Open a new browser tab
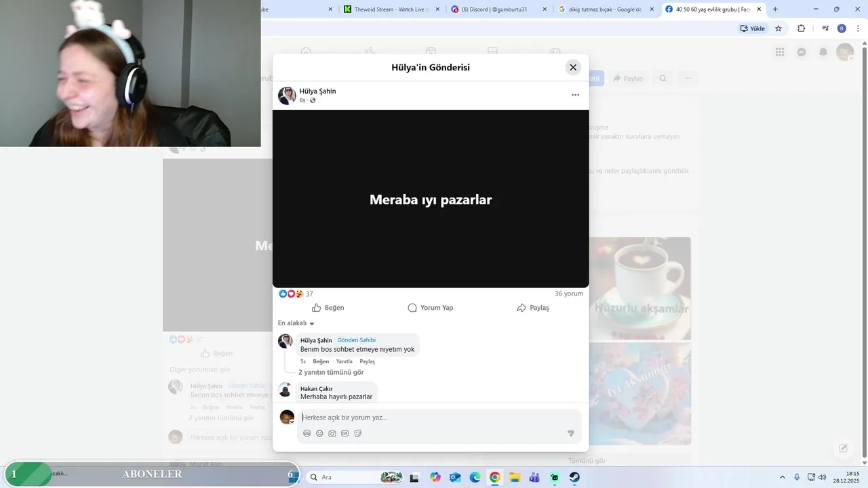Viewport: 868px width, 488px height. coord(775,9)
